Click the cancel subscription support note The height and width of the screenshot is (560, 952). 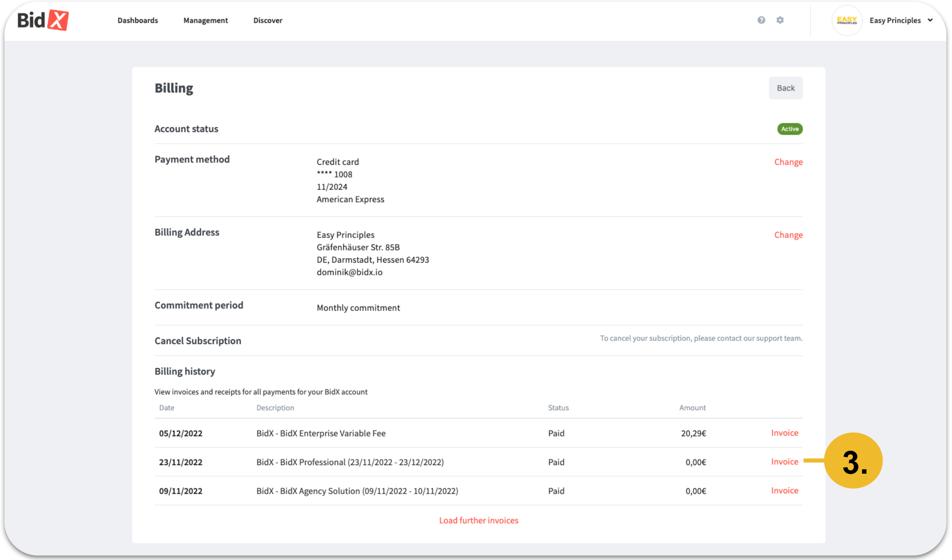click(x=701, y=338)
